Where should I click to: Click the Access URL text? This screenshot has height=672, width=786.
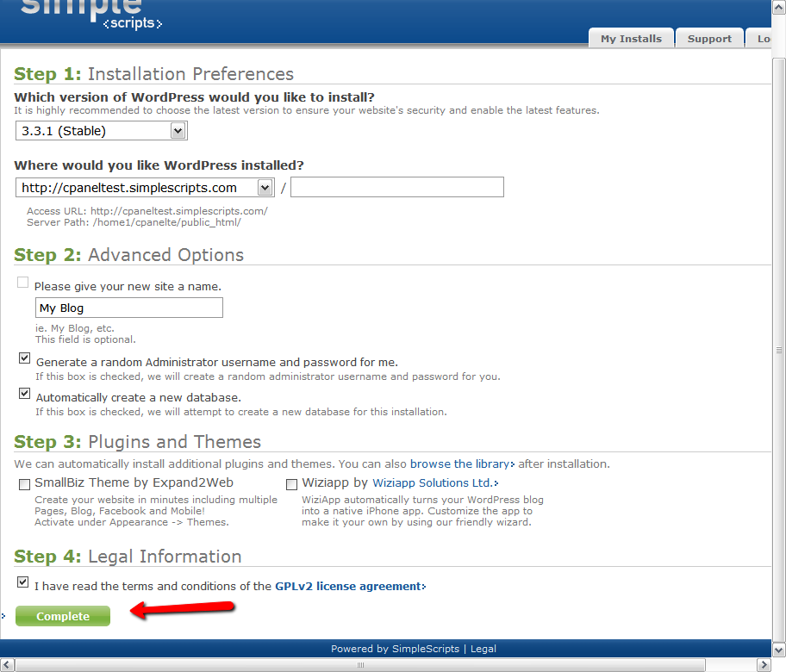coord(147,211)
